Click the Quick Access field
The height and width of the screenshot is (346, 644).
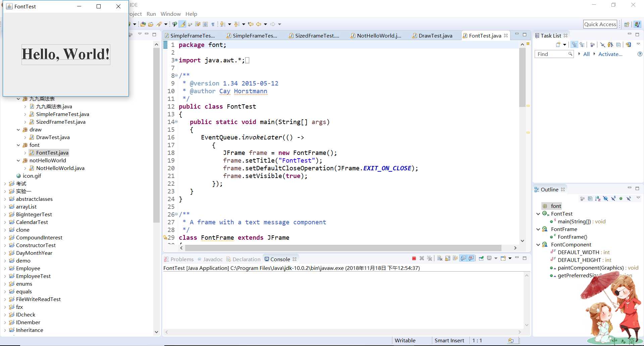click(600, 24)
